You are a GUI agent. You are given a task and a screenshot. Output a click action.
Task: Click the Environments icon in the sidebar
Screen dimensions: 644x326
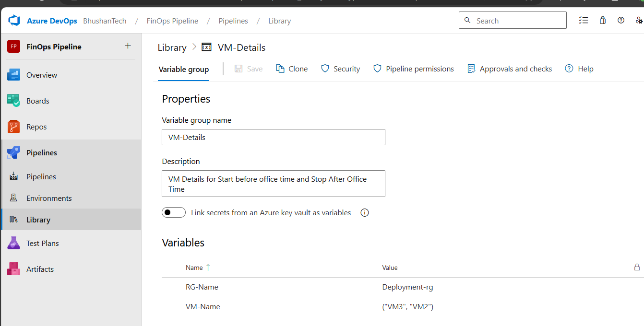pyautogui.click(x=13, y=198)
